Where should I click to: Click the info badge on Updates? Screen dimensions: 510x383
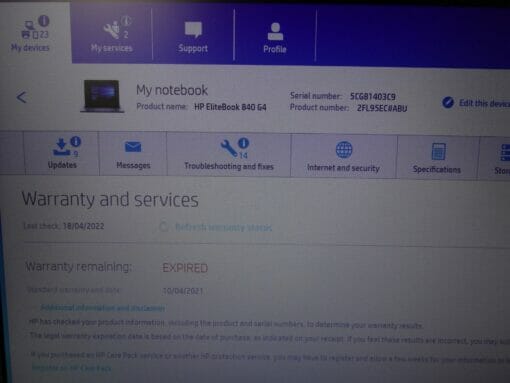tap(76, 141)
